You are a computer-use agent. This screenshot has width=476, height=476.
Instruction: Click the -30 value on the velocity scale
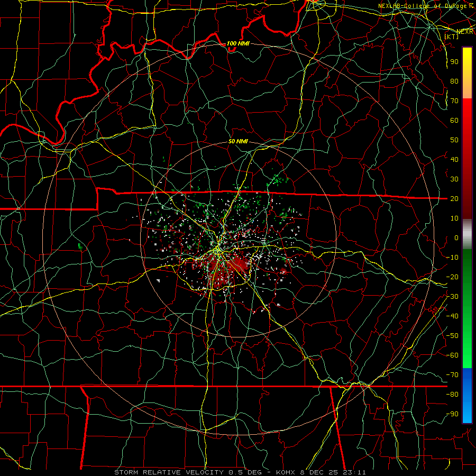coord(452,297)
